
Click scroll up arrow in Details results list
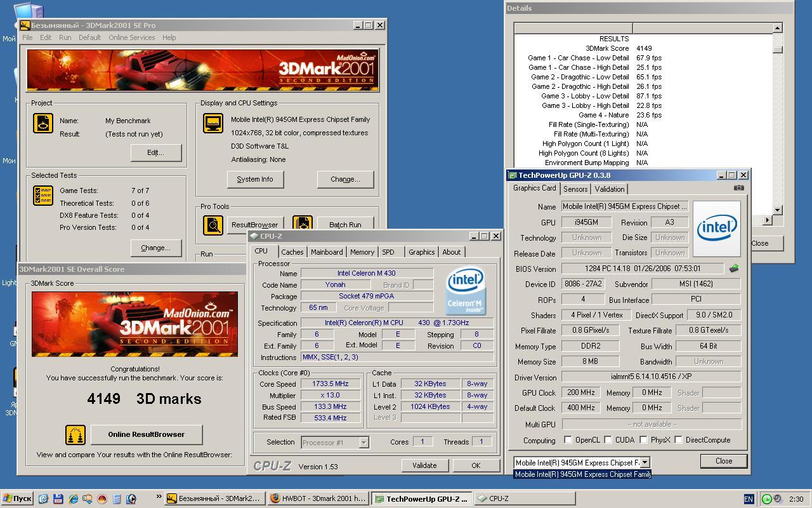[777, 28]
